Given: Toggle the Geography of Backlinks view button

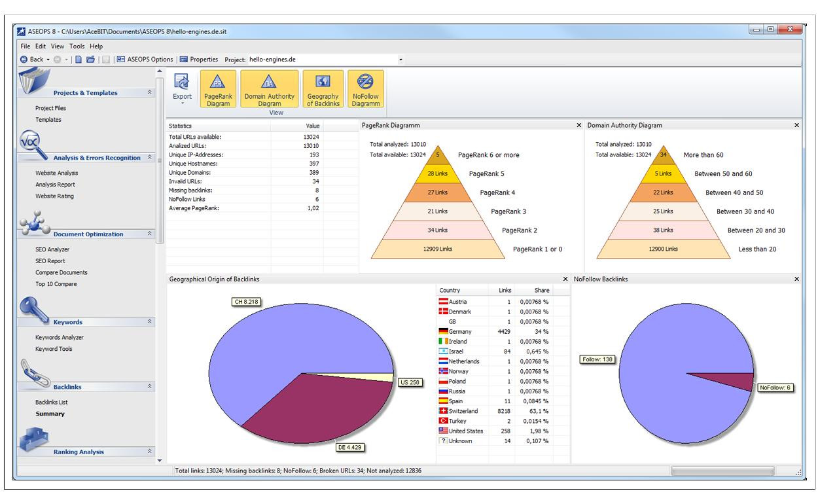Looking at the screenshot, I should pyautogui.click(x=323, y=90).
